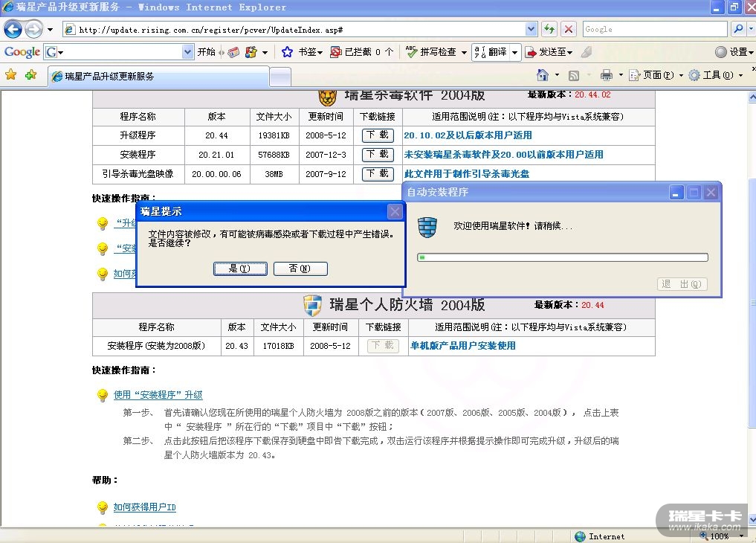756x543 pixels.
Task: Click the Google toolbar logo
Action: (x=22, y=51)
